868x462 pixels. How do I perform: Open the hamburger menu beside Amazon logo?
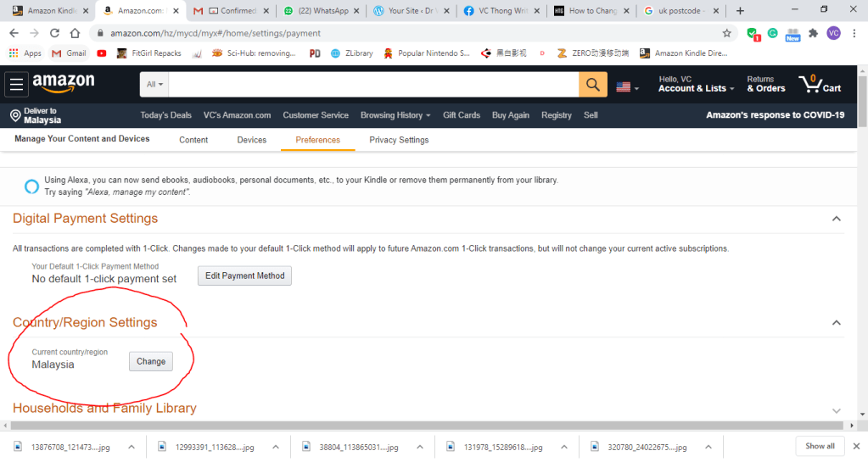pyautogui.click(x=16, y=84)
